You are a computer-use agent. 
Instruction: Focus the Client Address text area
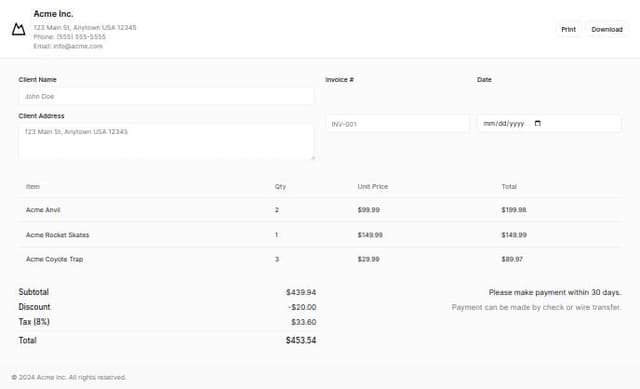[166, 142]
